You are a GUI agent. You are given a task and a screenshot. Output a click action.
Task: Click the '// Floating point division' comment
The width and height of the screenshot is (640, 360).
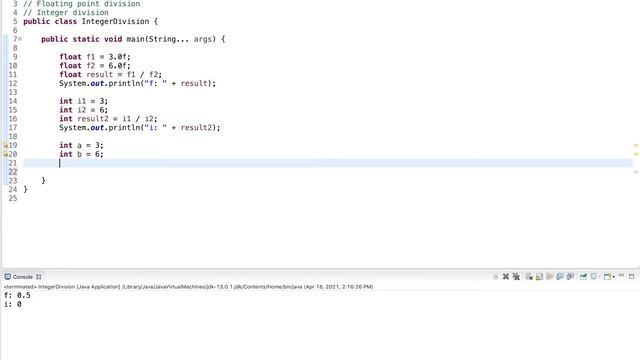(x=82, y=4)
